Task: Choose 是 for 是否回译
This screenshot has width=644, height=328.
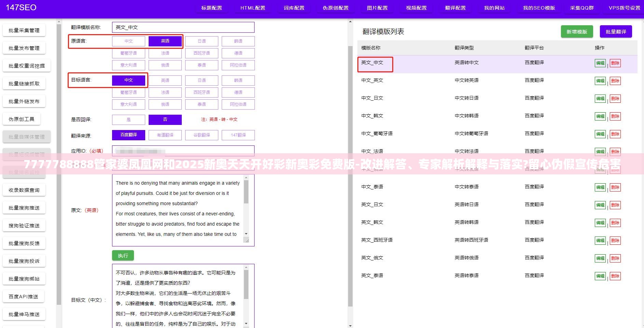Action: coord(128,120)
